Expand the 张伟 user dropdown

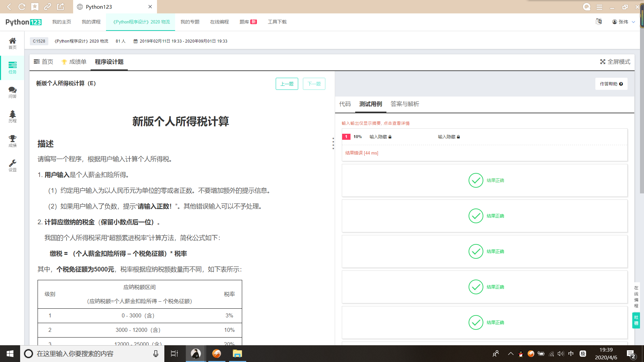624,22
